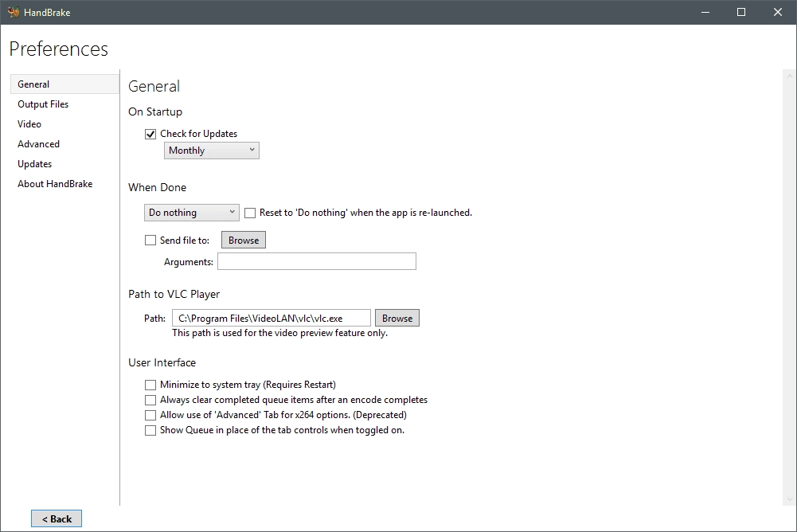Uncheck the Check for Updates checkbox
Viewport: 797px width, 532px height.
150,135
